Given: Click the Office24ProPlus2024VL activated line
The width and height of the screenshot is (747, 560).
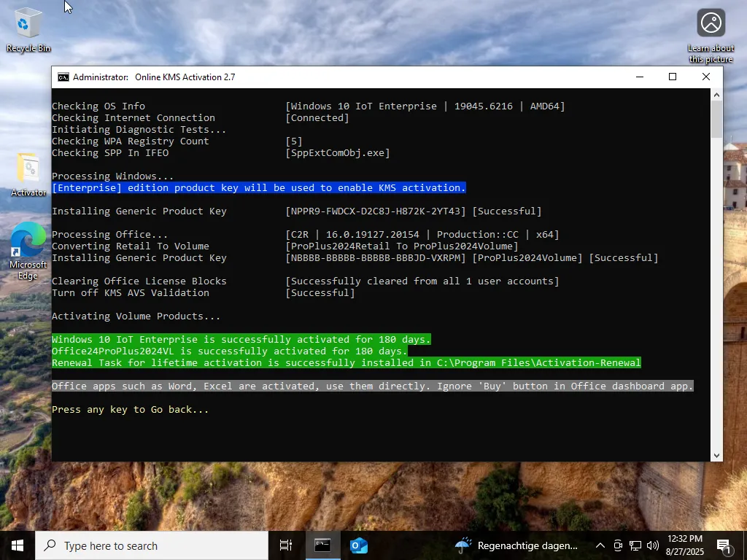Looking at the screenshot, I should coord(230,351).
